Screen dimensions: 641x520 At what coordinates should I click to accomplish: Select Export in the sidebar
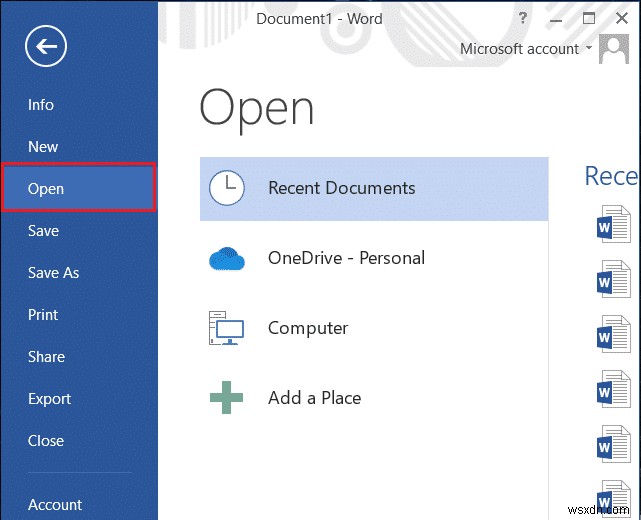[49, 399]
